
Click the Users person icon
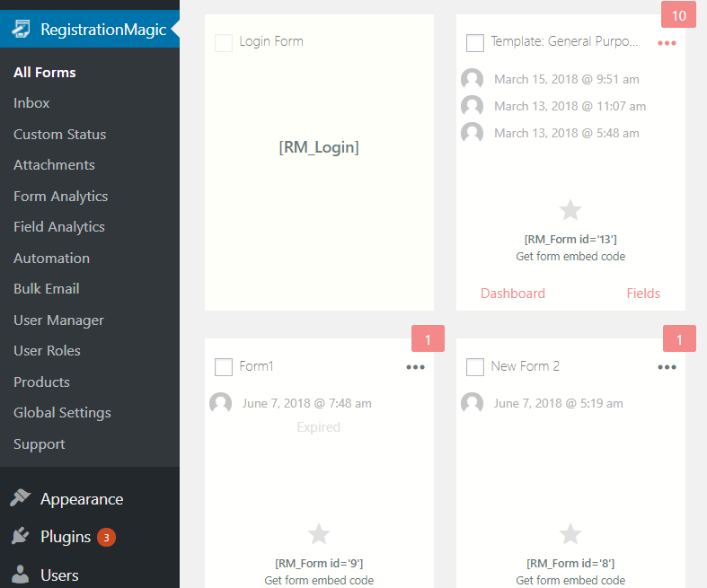(x=21, y=575)
